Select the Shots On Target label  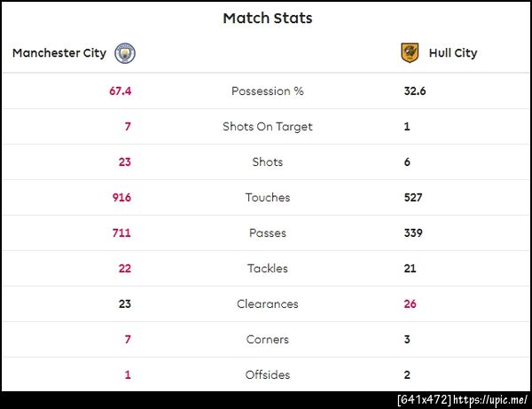(267, 127)
